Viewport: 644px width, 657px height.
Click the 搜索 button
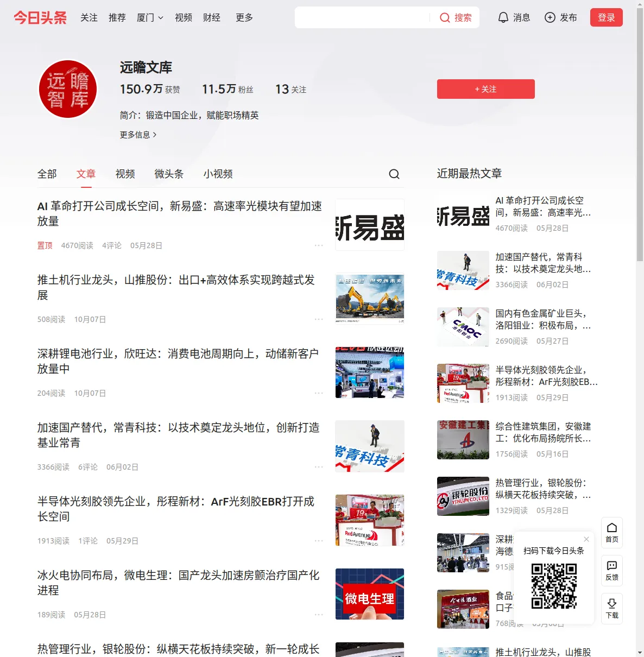pos(456,17)
